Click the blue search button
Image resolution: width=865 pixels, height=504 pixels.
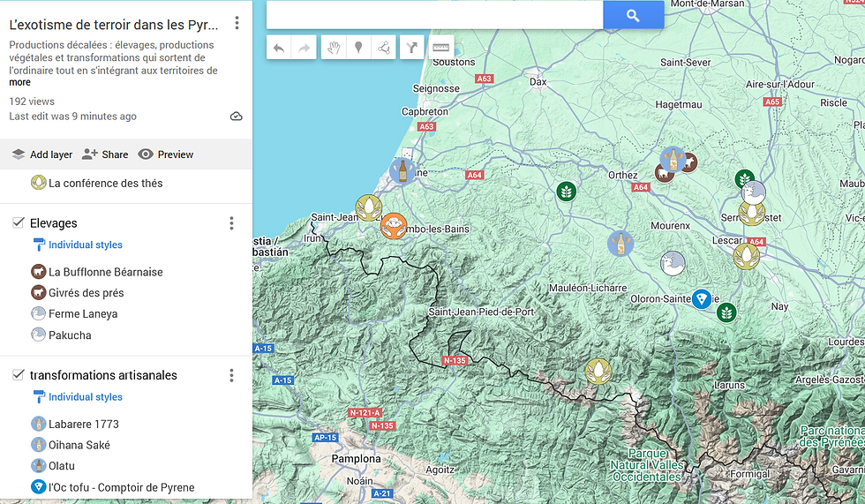click(x=634, y=15)
